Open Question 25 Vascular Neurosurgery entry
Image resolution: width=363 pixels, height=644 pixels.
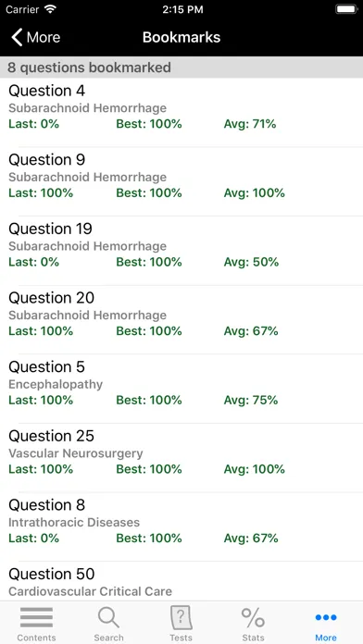click(x=181, y=457)
